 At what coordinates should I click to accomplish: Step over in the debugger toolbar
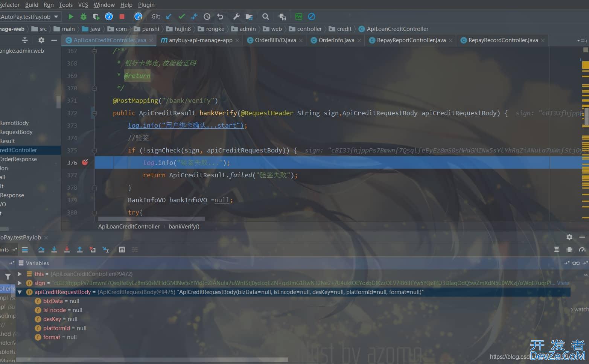[x=41, y=250]
